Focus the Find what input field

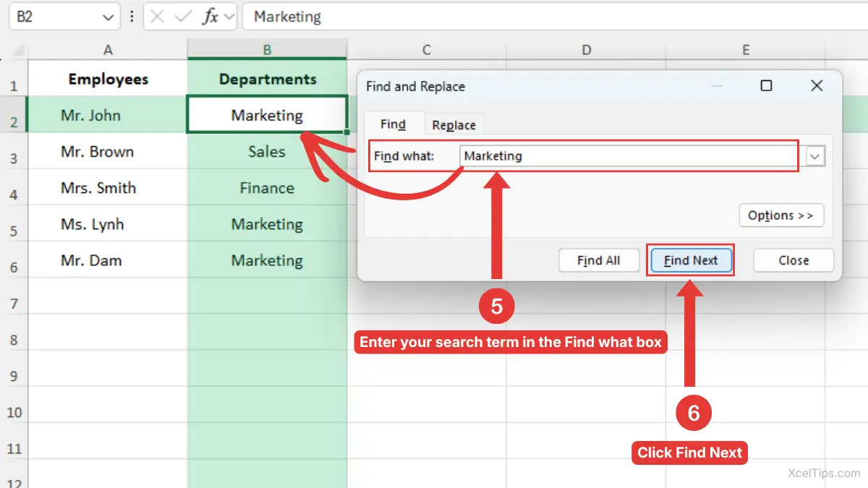coord(629,156)
